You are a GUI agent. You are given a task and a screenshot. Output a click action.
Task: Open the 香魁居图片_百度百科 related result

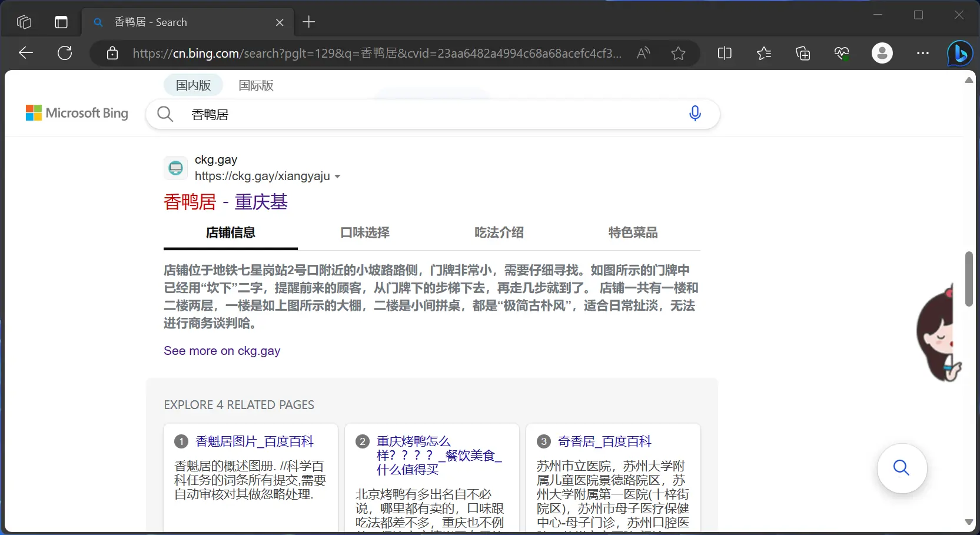(x=255, y=441)
